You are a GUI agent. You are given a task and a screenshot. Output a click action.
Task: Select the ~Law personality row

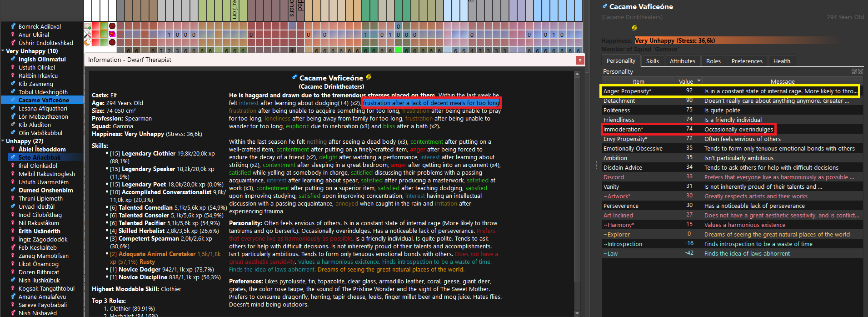click(x=732, y=253)
